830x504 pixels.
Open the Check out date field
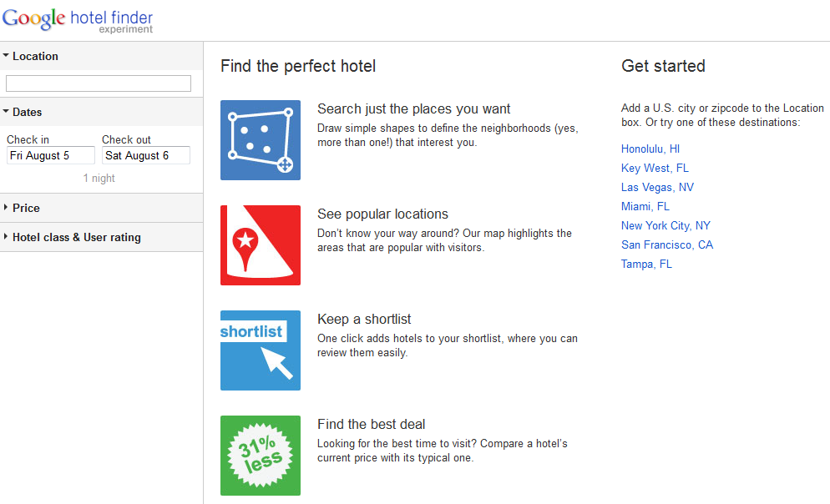(x=145, y=155)
